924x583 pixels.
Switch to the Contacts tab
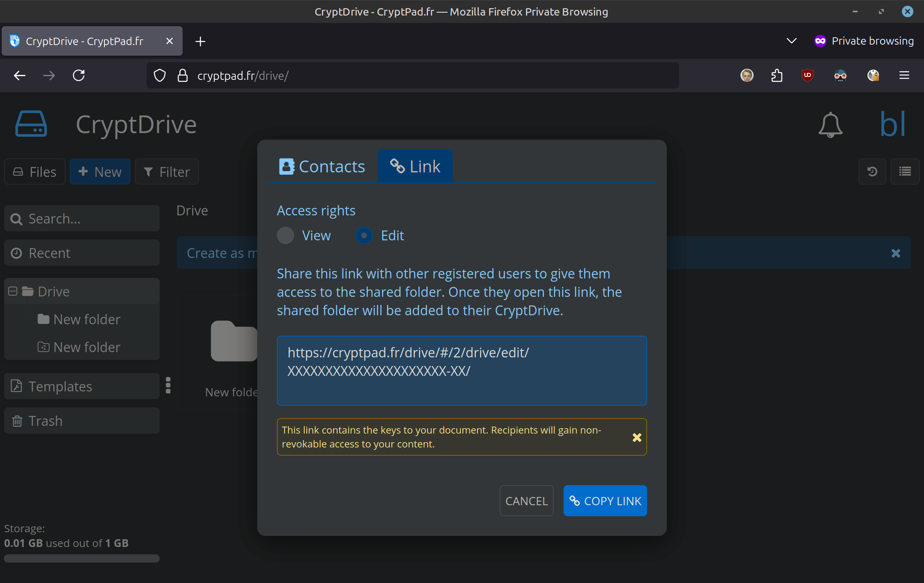pyautogui.click(x=322, y=167)
